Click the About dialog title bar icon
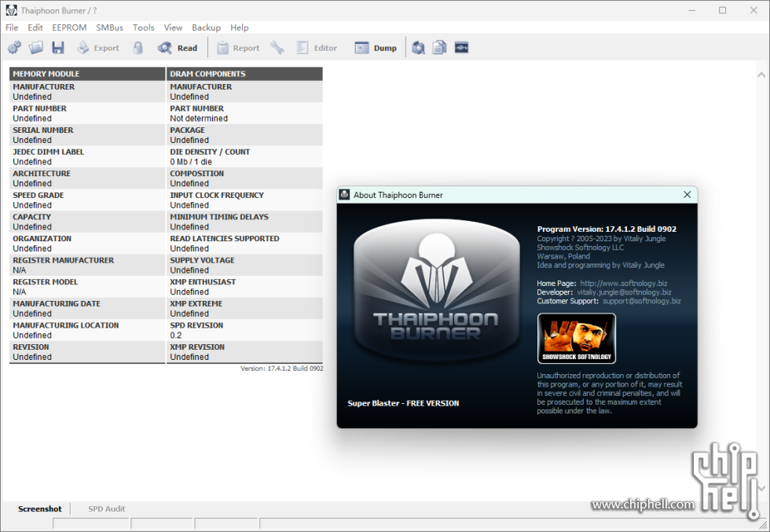This screenshot has height=532, width=770. [345, 195]
